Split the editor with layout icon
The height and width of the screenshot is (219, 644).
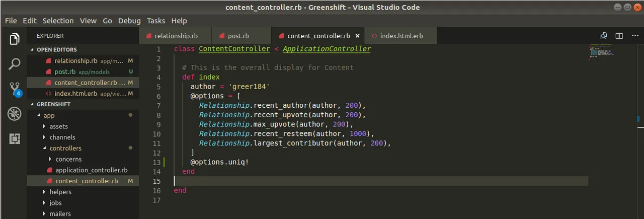click(619, 36)
